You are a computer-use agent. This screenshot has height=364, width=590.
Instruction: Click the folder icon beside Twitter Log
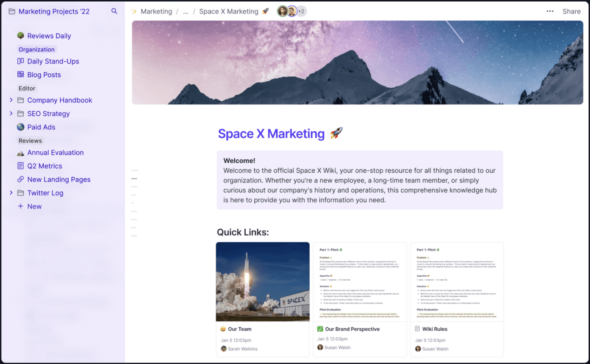(x=20, y=193)
